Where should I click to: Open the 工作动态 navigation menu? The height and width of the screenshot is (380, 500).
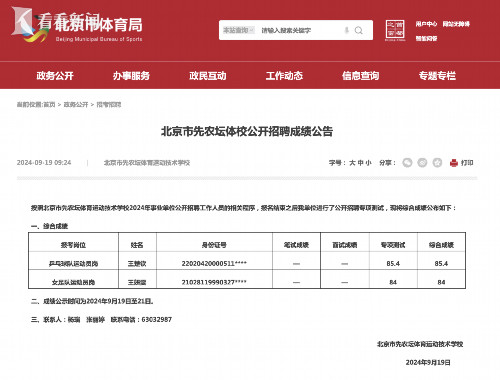click(x=284, y=76)
